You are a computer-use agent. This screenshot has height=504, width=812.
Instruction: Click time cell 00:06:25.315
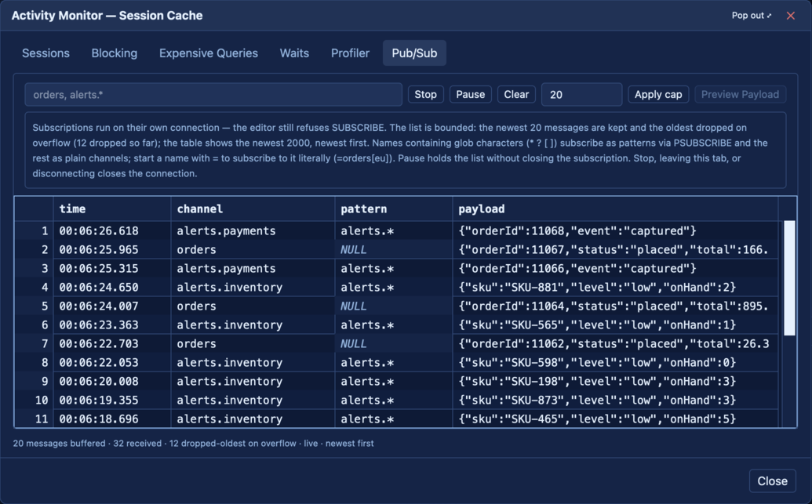112,269
